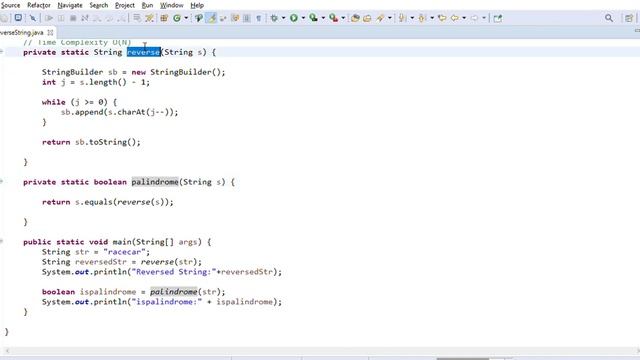Viewport: 640px width, 360px height.
Task: Open the Debug dropdown arrow
Action: coord(283,18)
